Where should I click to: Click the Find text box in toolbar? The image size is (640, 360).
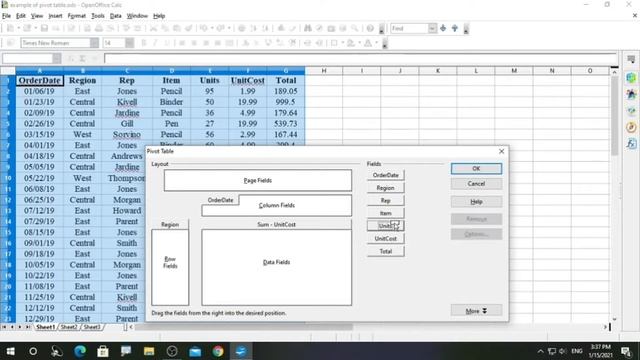409,28
